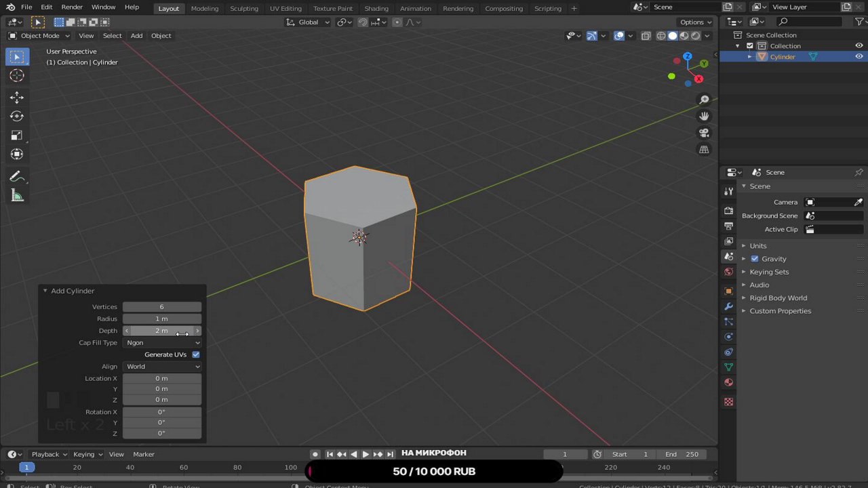The height and width of the screenshot is (488, 868).
Task: Toggle the Generate UVs checkbox
Action: click(196, 354)
